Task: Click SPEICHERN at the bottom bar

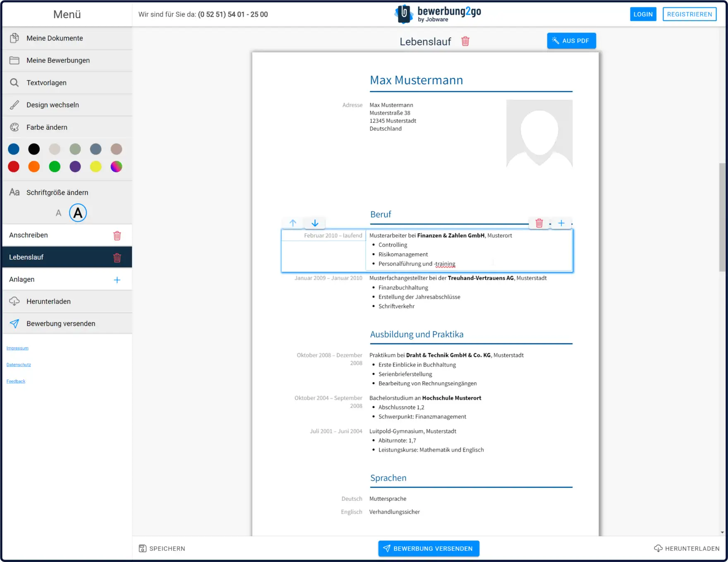Action: click(162, 548)
